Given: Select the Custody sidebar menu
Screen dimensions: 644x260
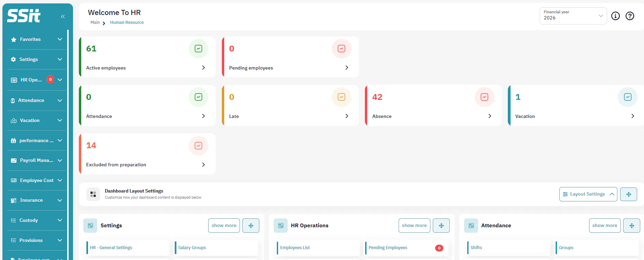Looking at the screenshot, I should (x=36, y=220).
